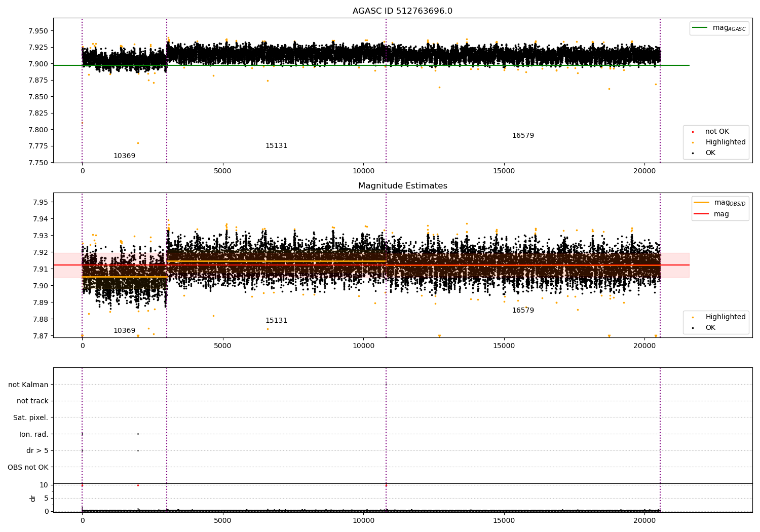
Task: Click the 7.92 tick on middle plot
Action: pos(40,252)
